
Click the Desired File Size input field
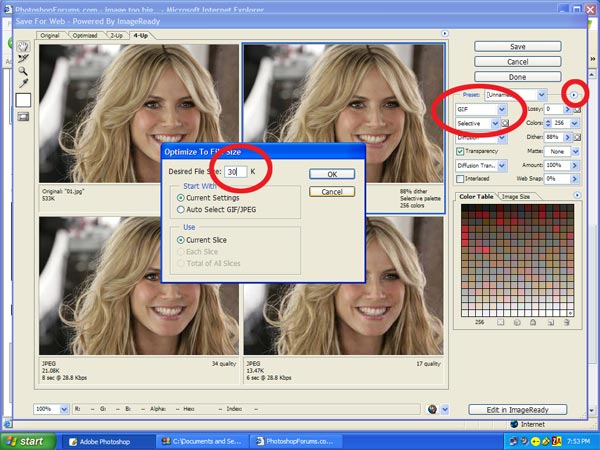[x=237, y=173]
